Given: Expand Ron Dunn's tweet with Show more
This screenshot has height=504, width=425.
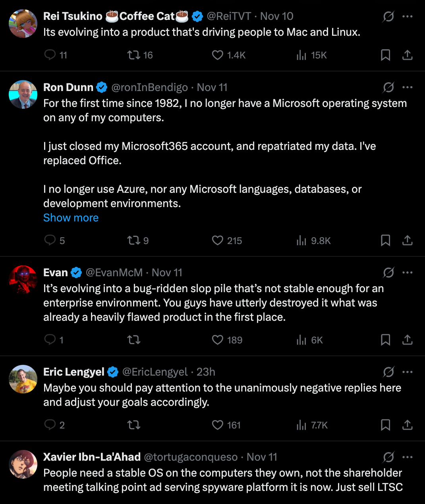Looking at the screenshot, I should [x=71, y=218].
